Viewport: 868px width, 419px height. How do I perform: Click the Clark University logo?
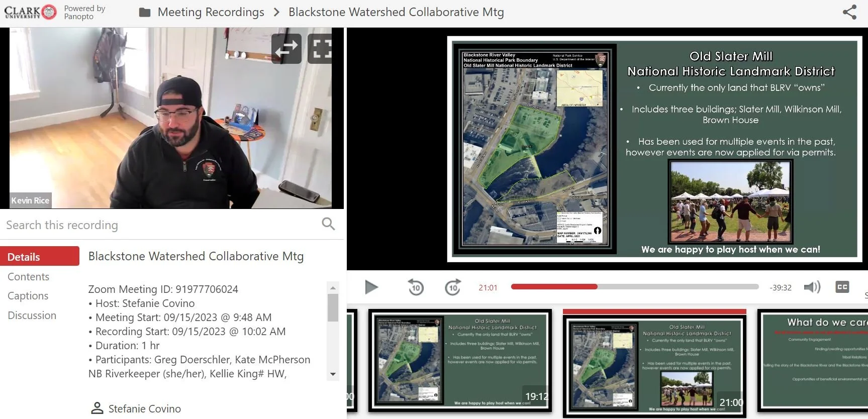(x=31, y=12)
